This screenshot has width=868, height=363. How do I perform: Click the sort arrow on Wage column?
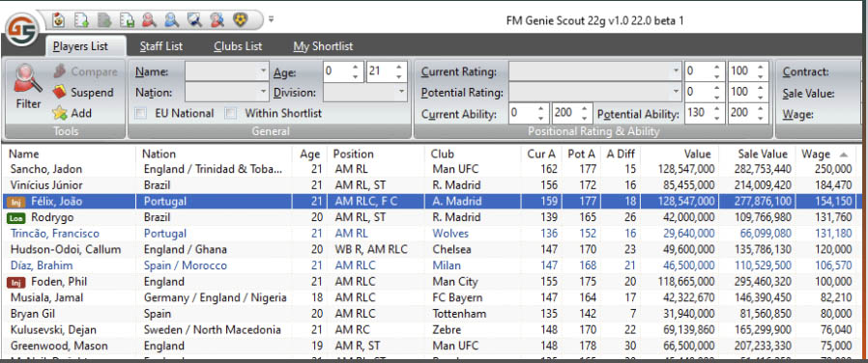(x=843, y=154)
